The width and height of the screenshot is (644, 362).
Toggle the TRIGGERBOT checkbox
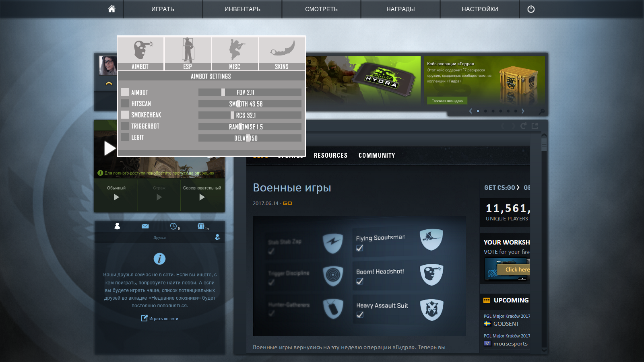(125, 126)
